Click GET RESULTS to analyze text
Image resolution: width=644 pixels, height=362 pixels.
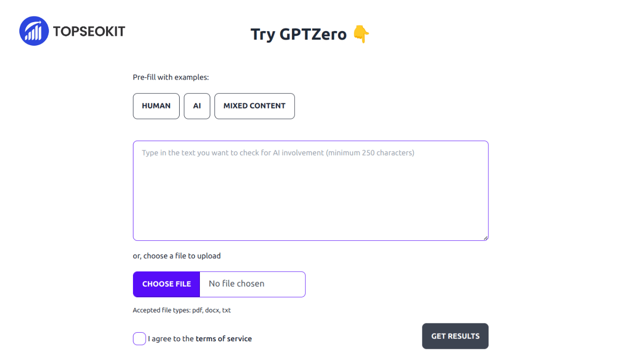(454, 336)
